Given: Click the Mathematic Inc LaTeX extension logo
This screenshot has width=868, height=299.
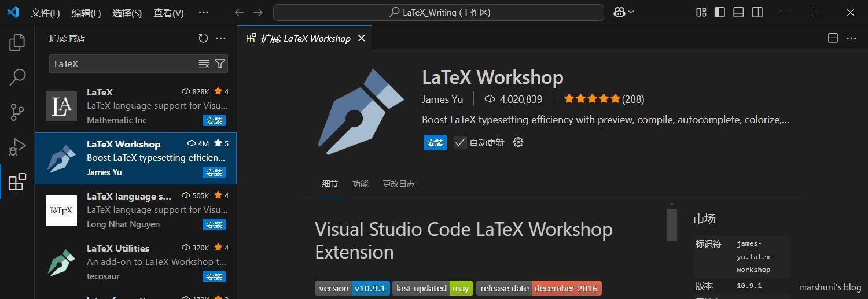Looking at the screenshot, I should tap(61, 106).
